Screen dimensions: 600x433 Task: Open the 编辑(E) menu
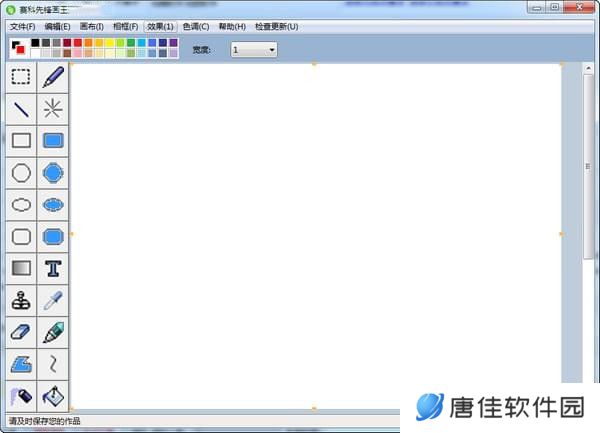[57, 27]
